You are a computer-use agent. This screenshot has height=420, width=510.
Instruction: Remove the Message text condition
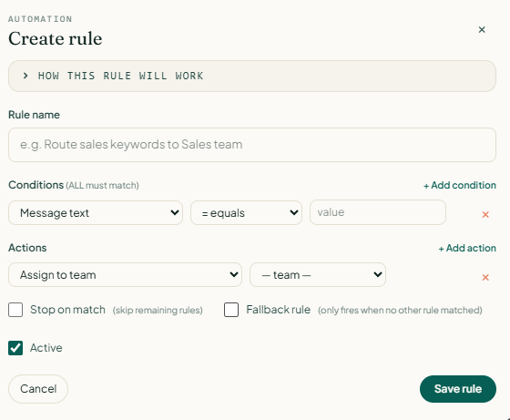click(x=485, y=214)
